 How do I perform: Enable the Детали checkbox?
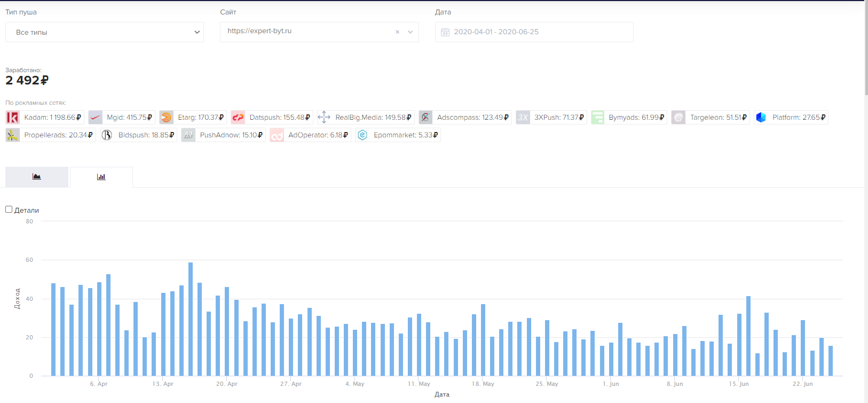9,210
